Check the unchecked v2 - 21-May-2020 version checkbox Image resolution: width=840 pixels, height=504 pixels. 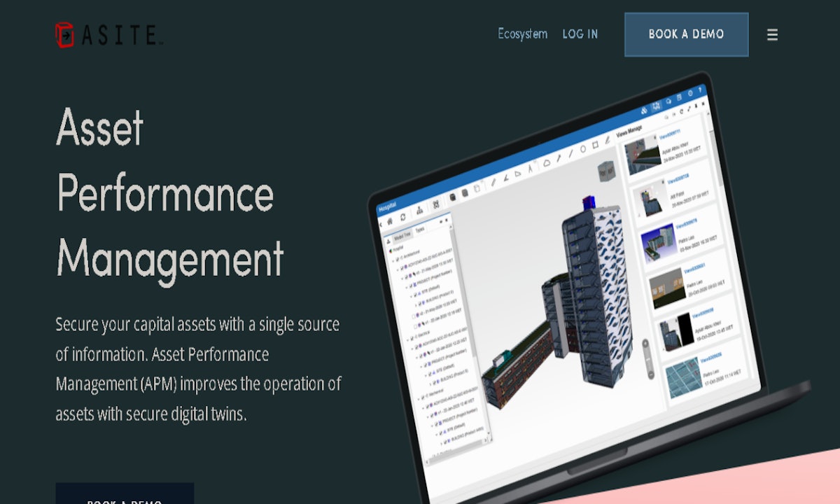pos(413,316)
